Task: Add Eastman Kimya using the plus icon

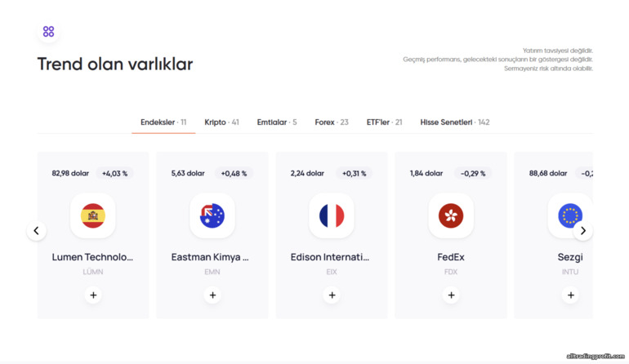Action: point(212,295)
